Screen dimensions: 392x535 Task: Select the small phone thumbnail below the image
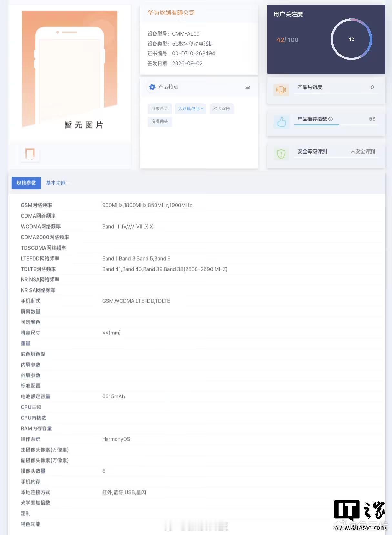click(x=30, y=154)
